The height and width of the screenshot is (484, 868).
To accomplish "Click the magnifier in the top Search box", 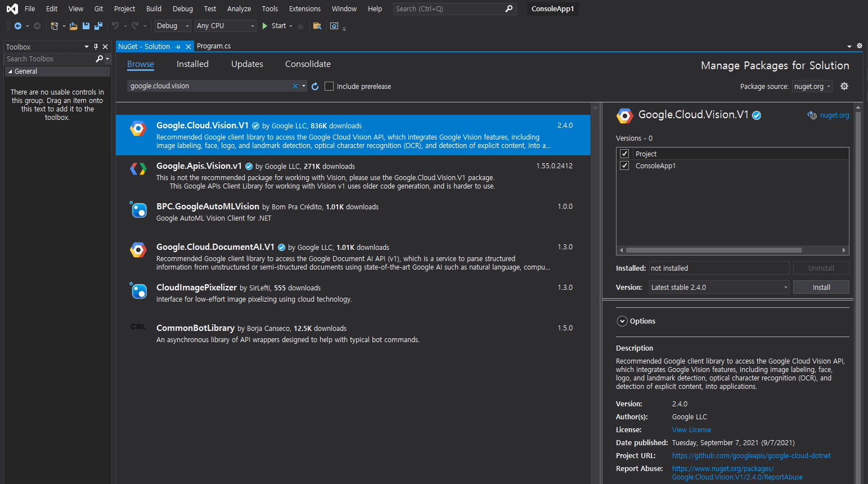I will [x=509, y=8].
